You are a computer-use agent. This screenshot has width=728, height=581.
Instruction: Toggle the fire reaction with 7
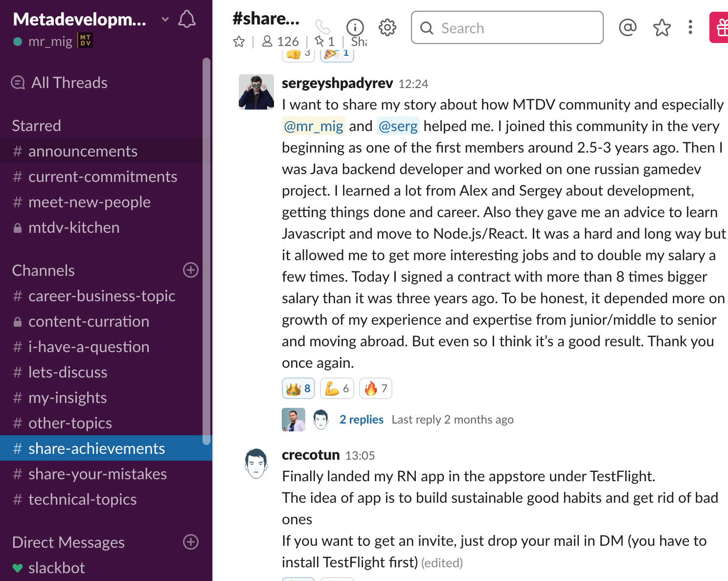point(376,389)
